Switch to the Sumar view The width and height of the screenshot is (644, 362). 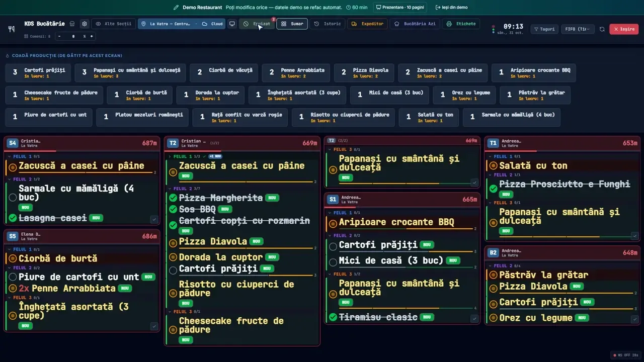point(292,24)
